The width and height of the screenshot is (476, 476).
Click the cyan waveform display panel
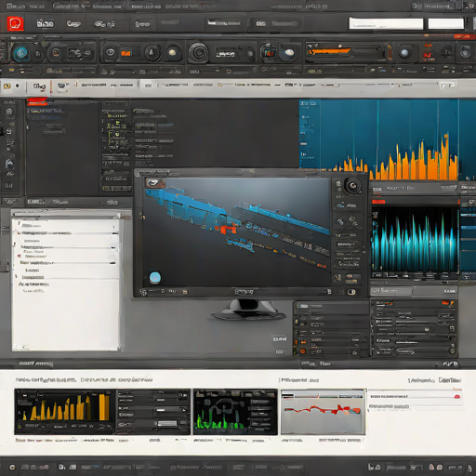click(x=416, y=240)
